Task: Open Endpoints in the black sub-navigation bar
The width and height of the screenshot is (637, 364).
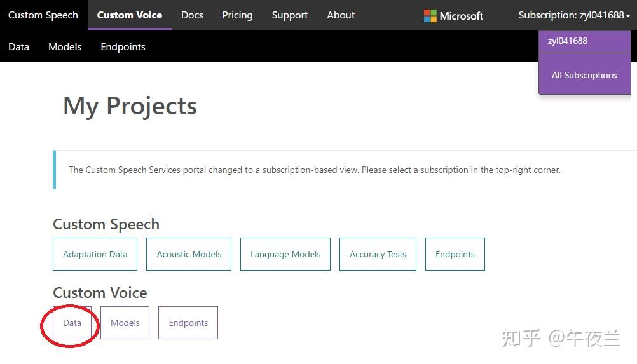Action: pos(123,47)
